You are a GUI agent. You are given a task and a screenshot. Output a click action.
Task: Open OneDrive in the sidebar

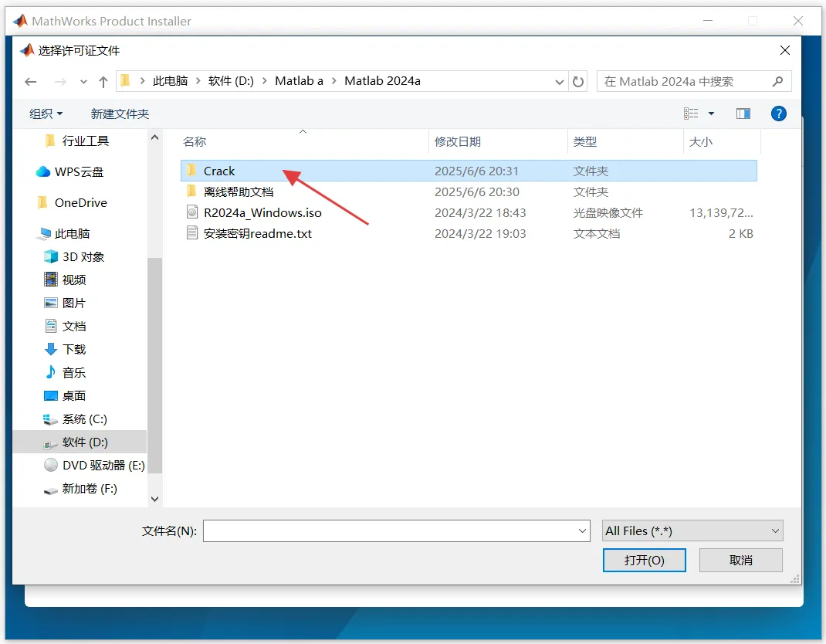pyautogui.click(x=72, y=202)
